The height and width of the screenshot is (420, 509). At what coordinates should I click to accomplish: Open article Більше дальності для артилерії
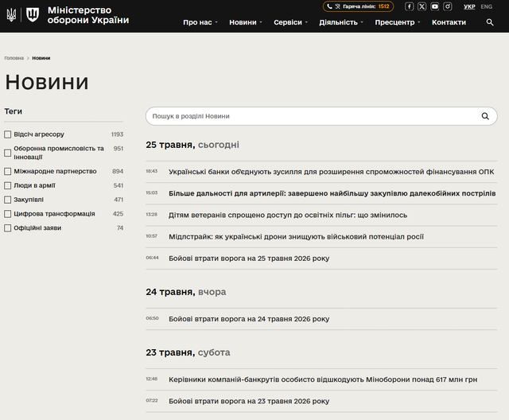[332, 193]
